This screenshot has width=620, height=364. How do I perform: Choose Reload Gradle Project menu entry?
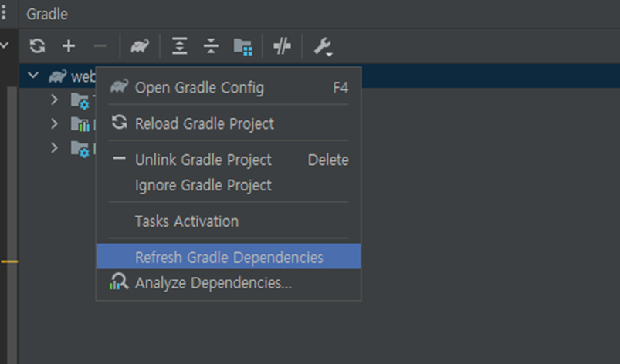229,123
